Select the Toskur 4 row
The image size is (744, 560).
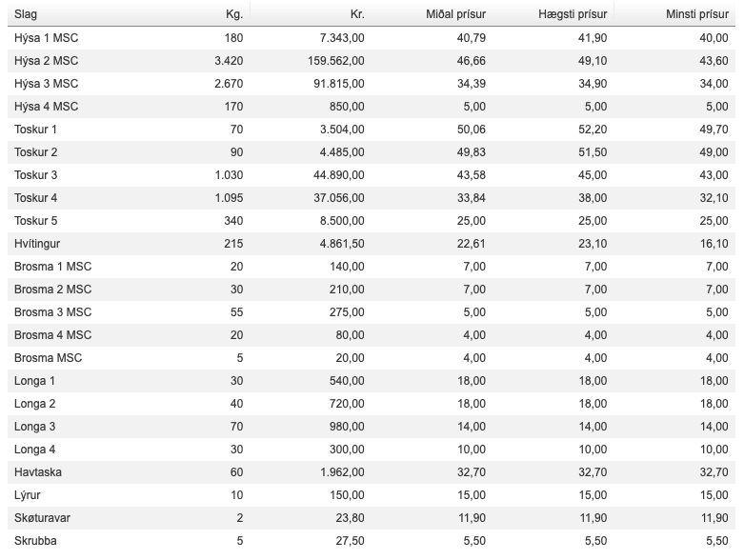coord(372,198)
